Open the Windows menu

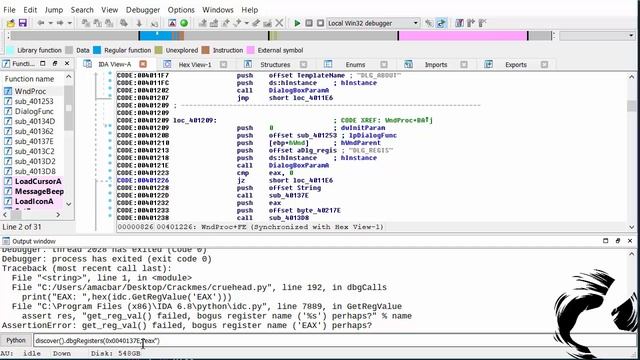click(218, 10)
